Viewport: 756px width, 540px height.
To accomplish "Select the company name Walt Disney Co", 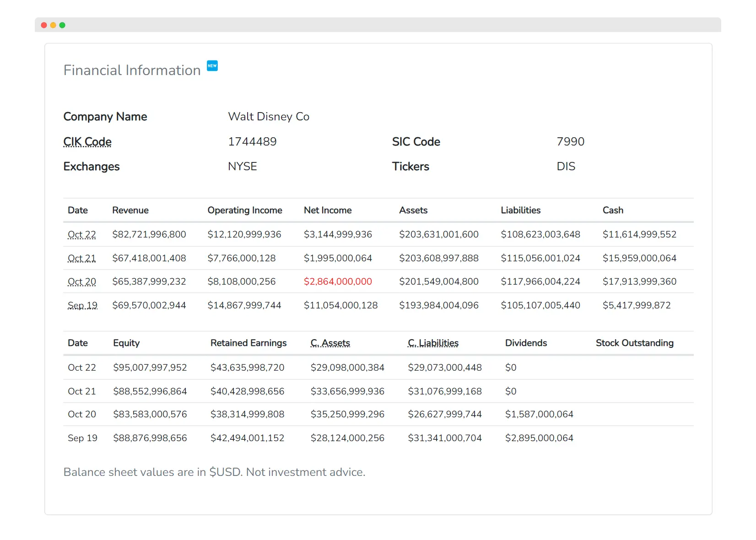I will 269,117.
